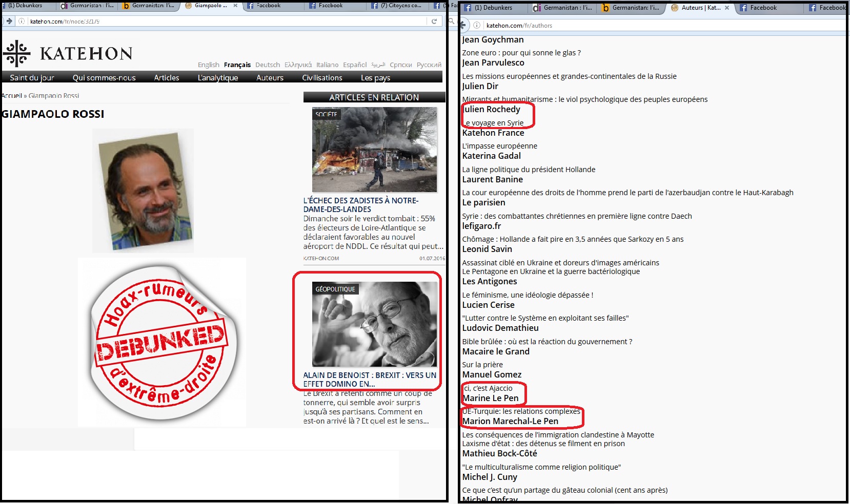Screen dimensions: 850x504
Task: Click the back arrow in right browser
Action: [x=463, y=25]
